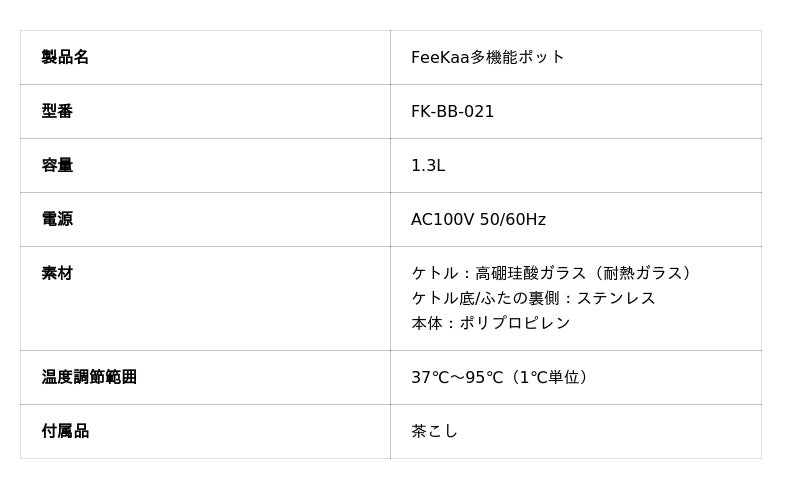This screenshot has width=800, height=489.
Task: Click the 付属品 label cell
Action: tap(65, 431)
